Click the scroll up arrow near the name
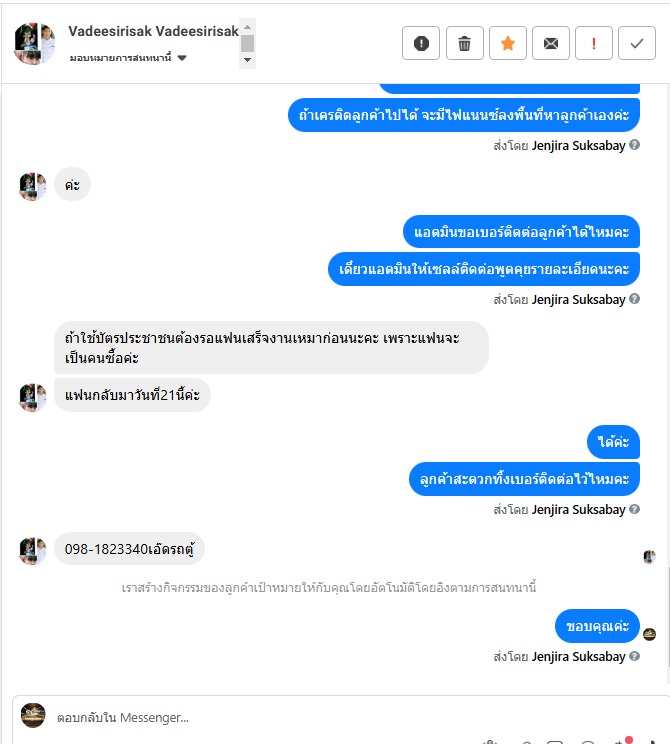 click(x=247, y=27)
